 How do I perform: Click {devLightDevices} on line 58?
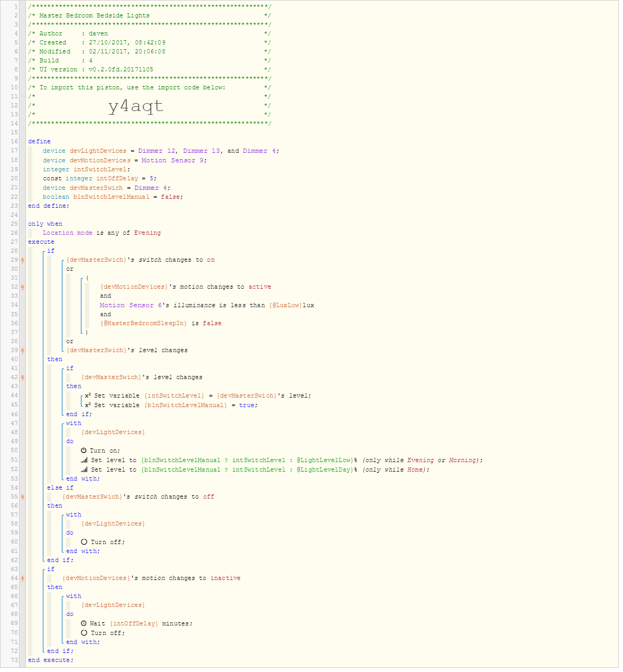point(113,523)
